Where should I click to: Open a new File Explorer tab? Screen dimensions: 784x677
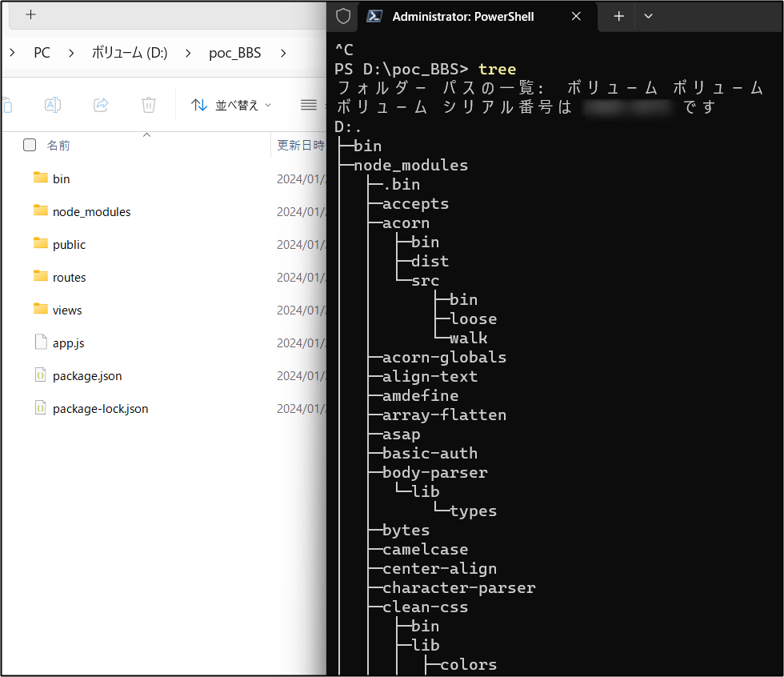(x=30, y=14)
